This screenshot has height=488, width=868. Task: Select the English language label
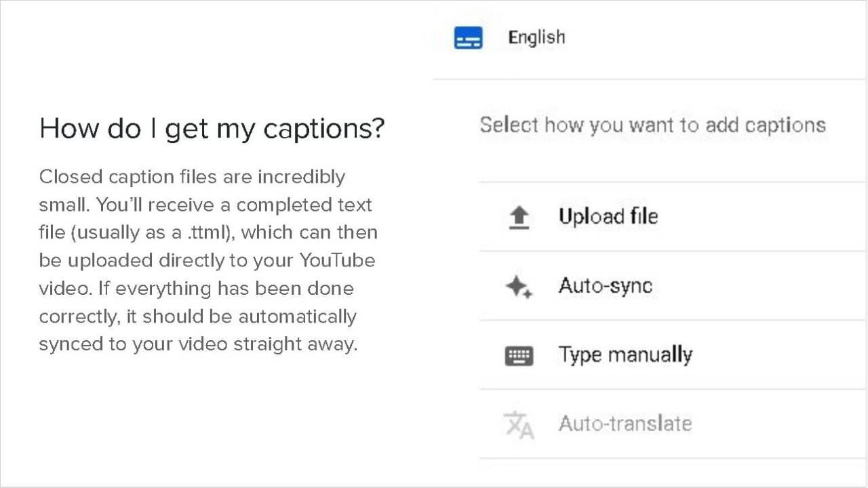pos(536,37)
